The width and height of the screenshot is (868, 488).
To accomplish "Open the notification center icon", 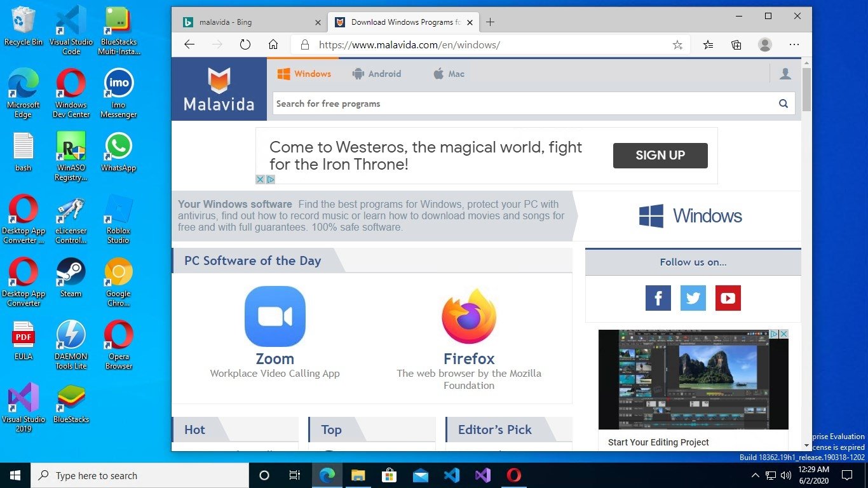I will pos(847,475).
